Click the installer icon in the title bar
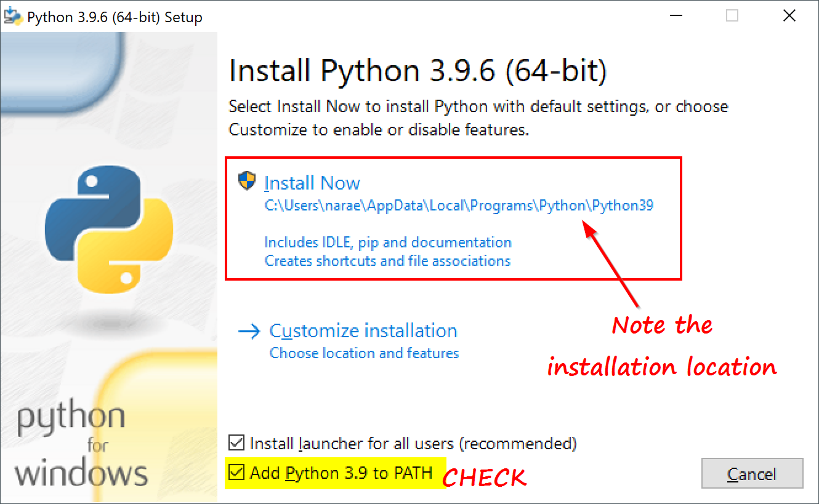This screenshot has height=504, width=819. (x=12, y=16)
